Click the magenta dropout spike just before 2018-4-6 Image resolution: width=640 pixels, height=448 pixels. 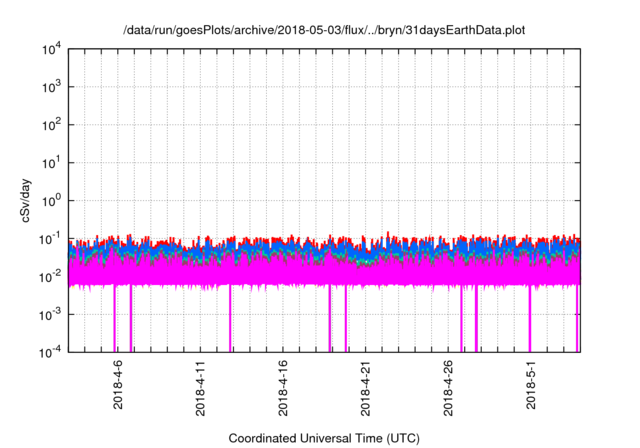pos(115,318)
